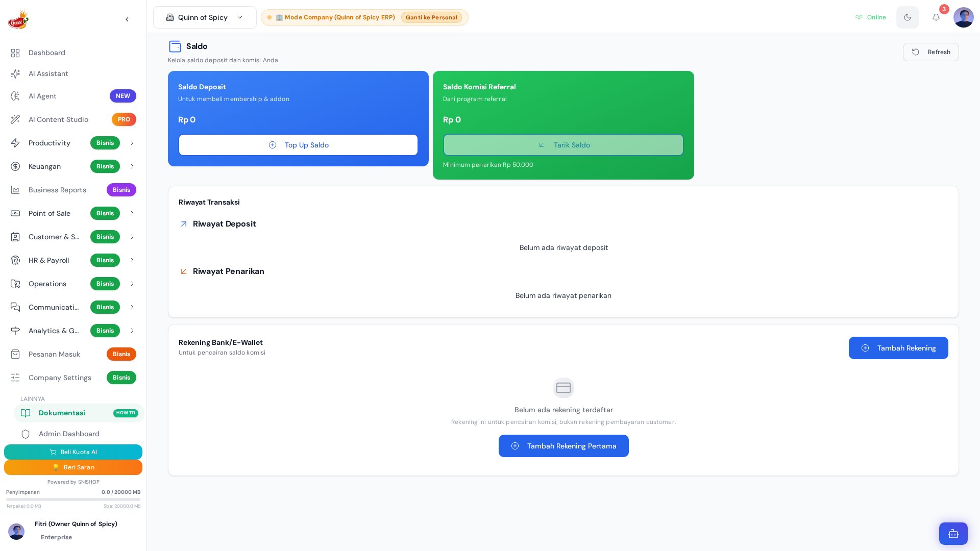The image size is (980, 551).
Task: Expand the Customer & Sales submenu chevron
Action: [132, 237]
